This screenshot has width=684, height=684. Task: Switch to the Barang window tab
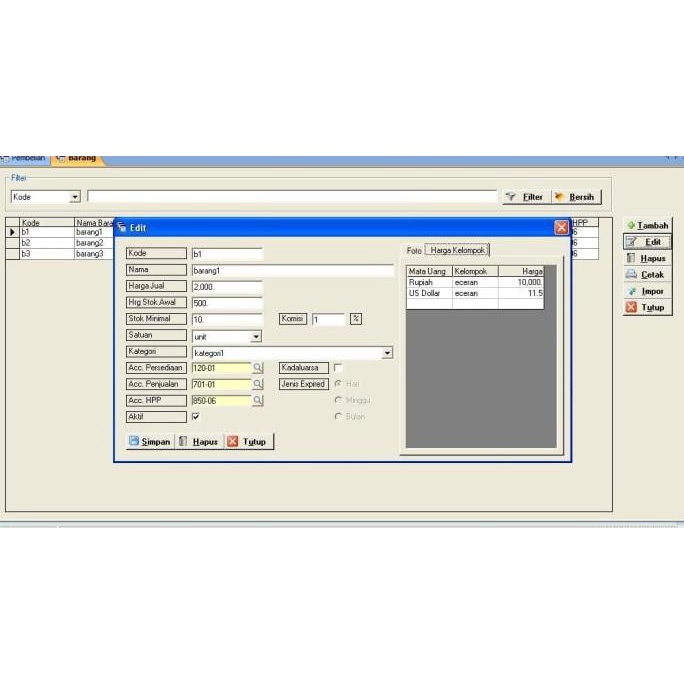pyautogui.click(x=77, y=159)
